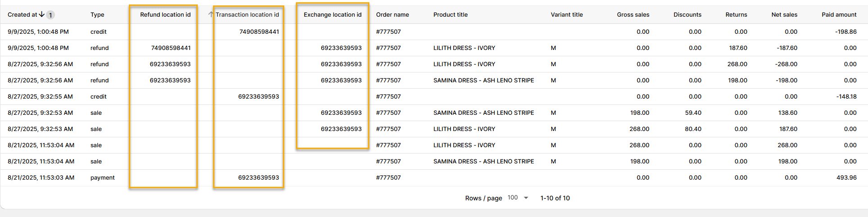
Task: Click the sort priority badge showing 1
Action: tap(50, 15)
